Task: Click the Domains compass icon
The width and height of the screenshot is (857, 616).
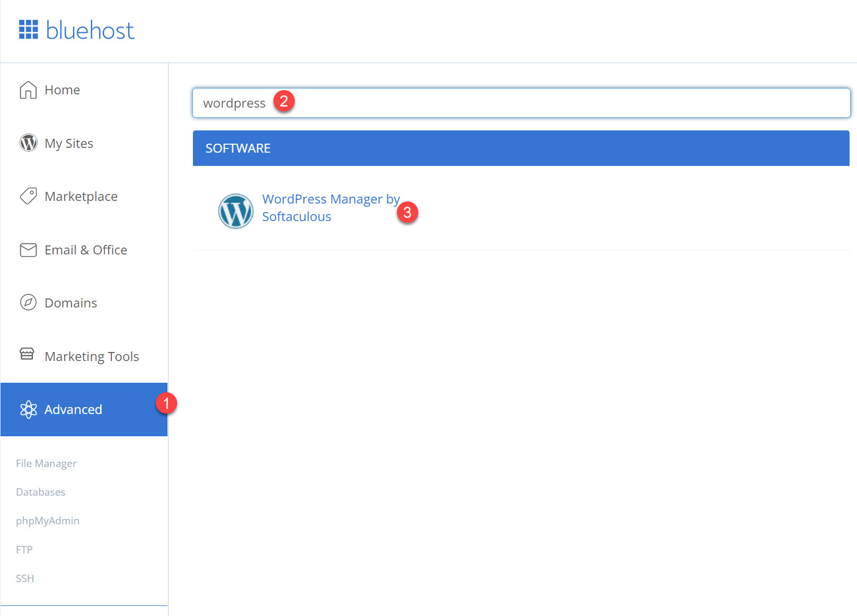Action: point(28,302)
